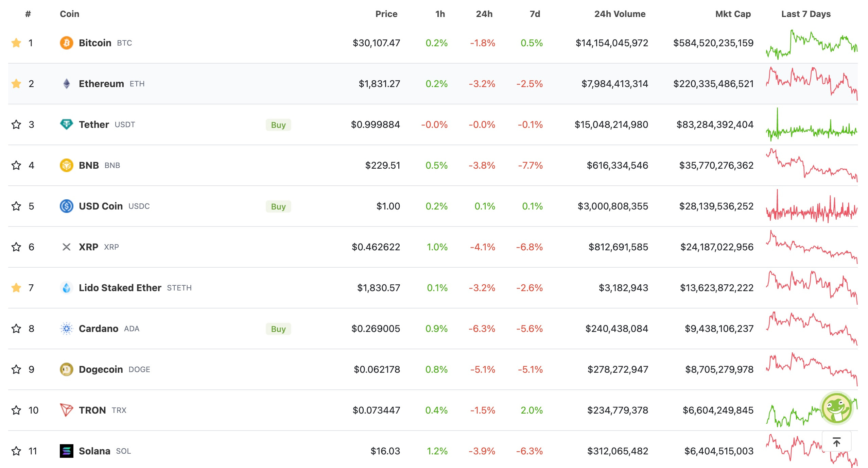Viewport: 868px width, 468px height.
Task: Open the Cardano coin page link
Action: pos(99,329)
